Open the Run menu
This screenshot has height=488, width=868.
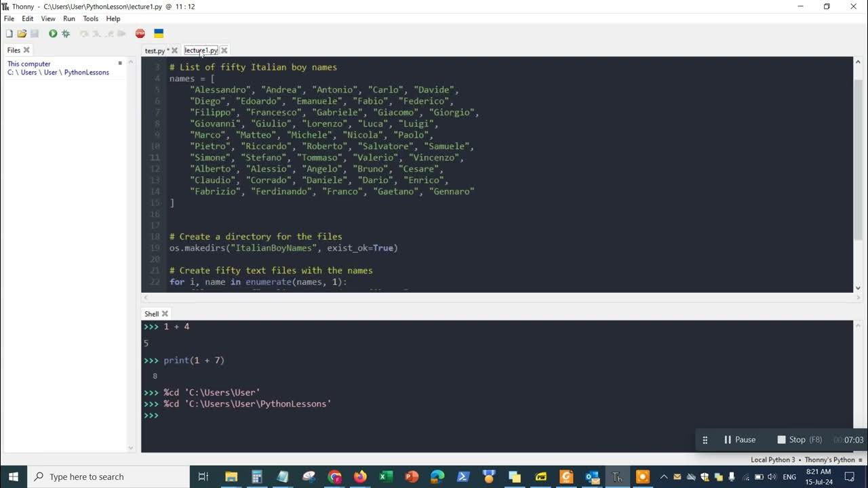[x=68, y=18]
